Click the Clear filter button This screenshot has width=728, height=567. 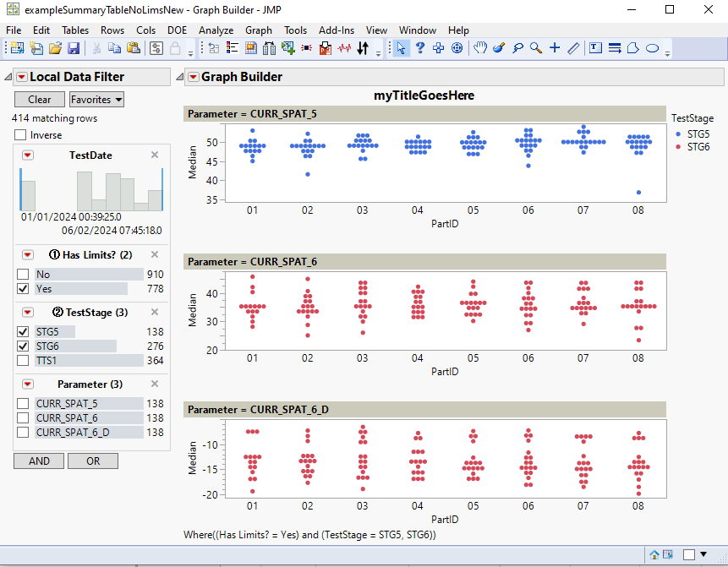pos(39,99)
